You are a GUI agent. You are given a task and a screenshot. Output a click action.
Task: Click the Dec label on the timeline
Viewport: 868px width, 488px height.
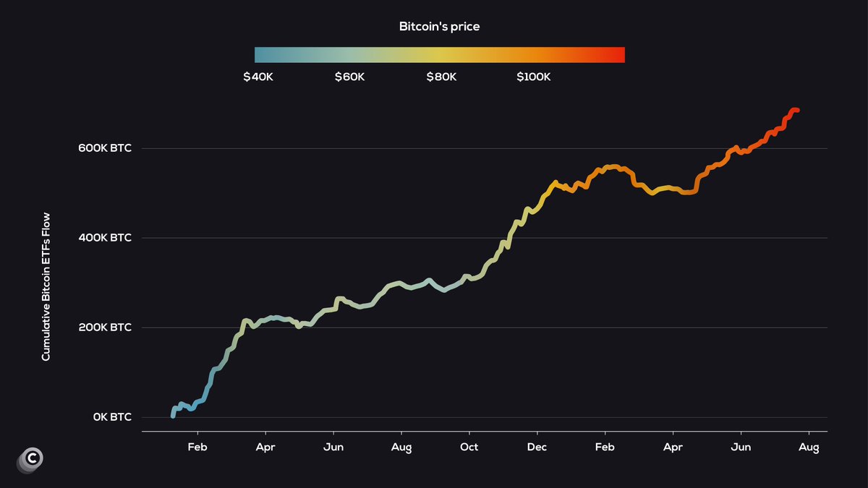click(x=537, y=448)
